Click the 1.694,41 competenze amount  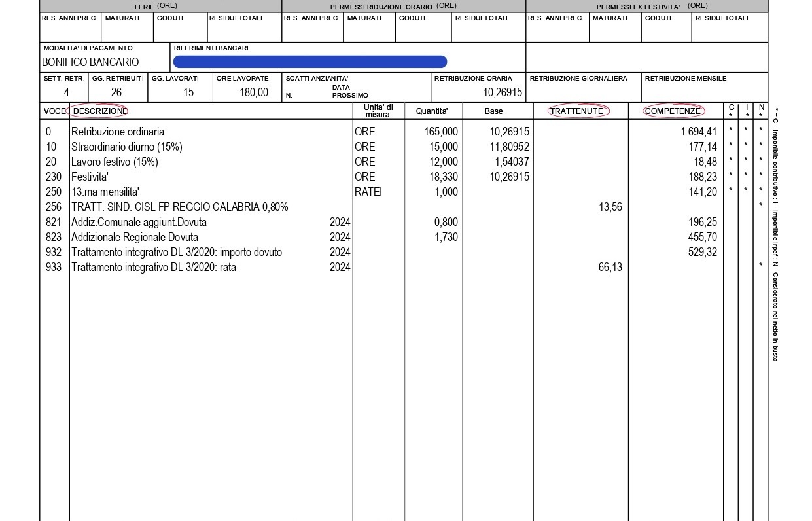[699, 132]
